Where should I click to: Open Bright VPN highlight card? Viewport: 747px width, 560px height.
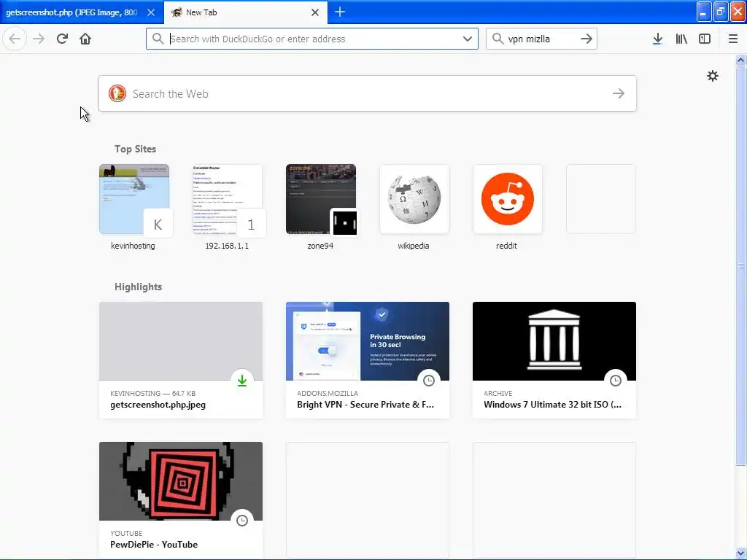368,360
